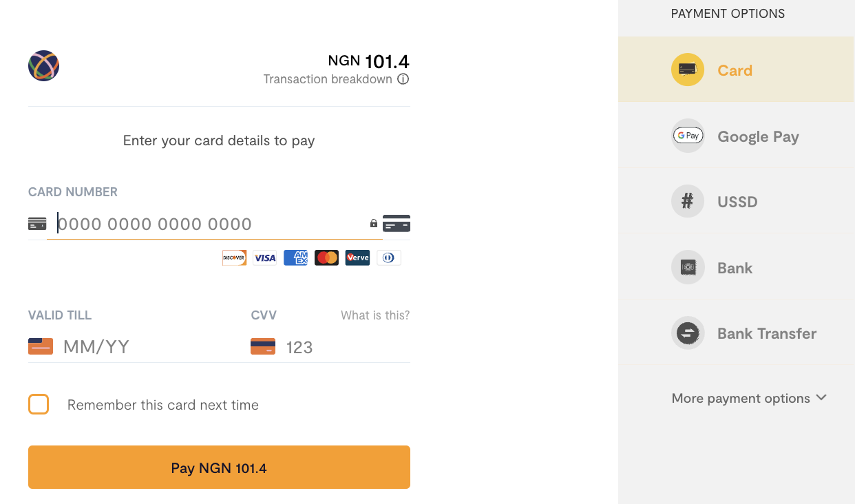Click the Visa card logo
The height and width of the screenshot is (504, 855).
click(x=265, y=258)
